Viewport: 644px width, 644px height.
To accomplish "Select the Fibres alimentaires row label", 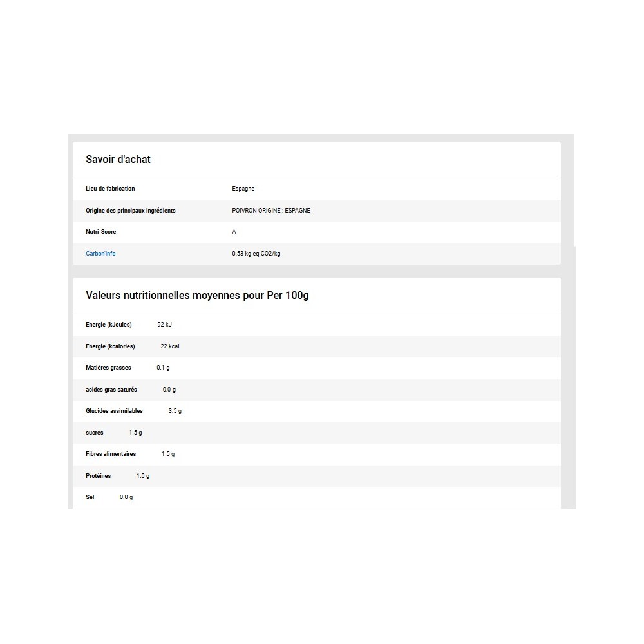I will [x=111, y=454].
